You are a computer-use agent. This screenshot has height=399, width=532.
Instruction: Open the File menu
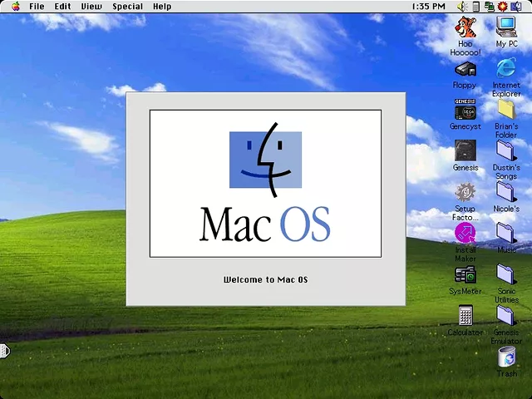click(x=37, y=7)
